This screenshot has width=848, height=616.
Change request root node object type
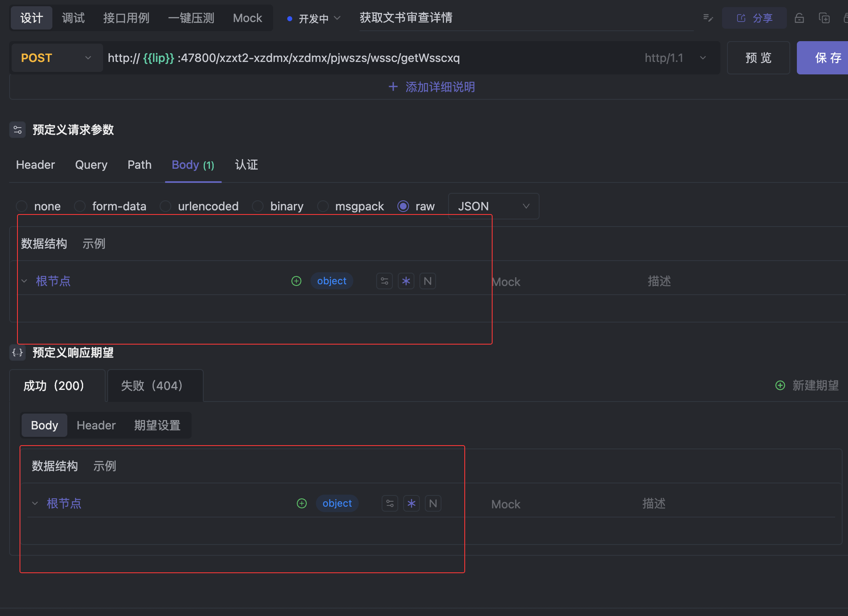pos(332,281)
